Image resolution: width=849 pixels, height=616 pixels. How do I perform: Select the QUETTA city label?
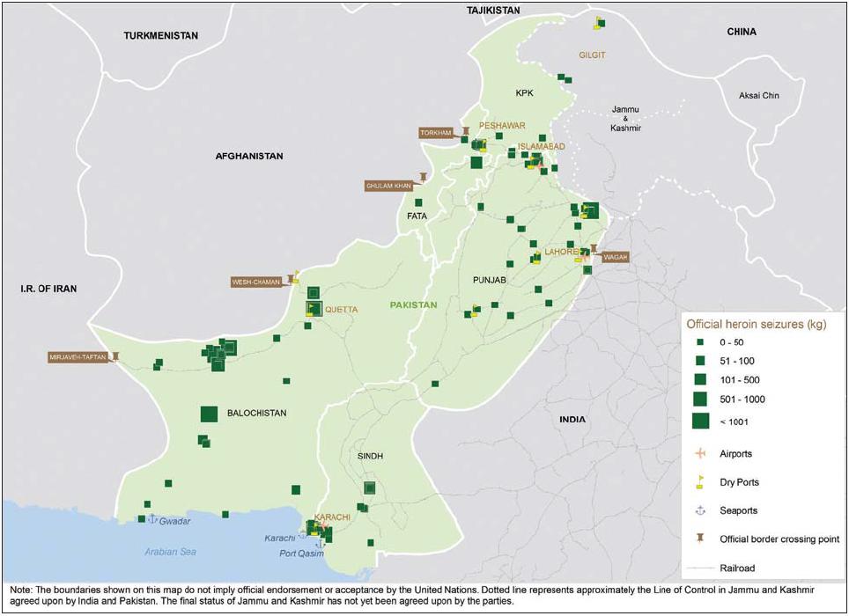click(341, 309)
